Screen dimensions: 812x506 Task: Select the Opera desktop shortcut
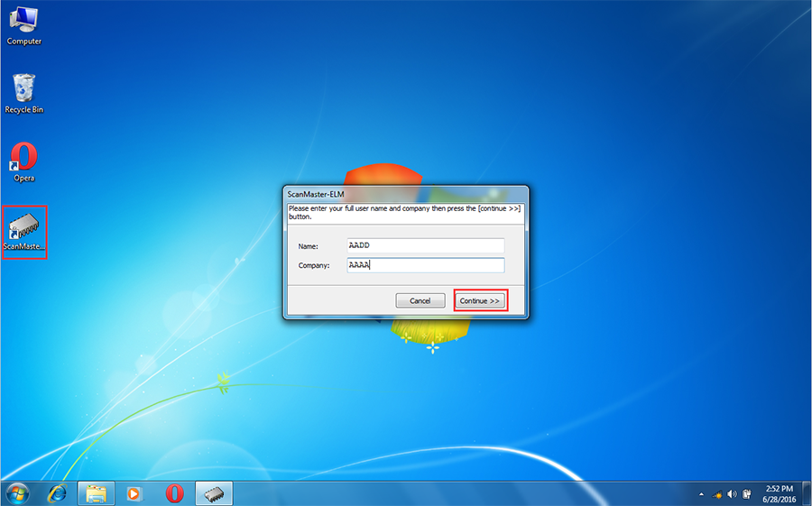coord(24,160)
